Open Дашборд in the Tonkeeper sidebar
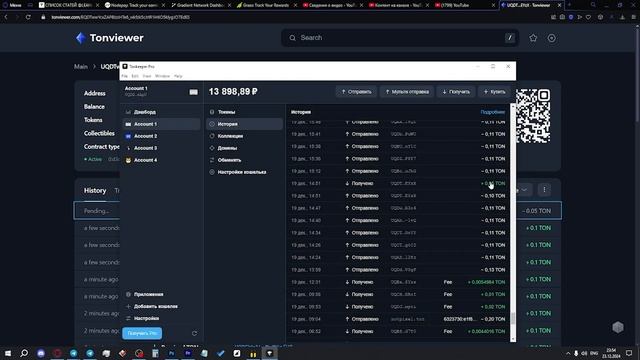The height and width of the screenshot is (360, 640). pos(144,112)
